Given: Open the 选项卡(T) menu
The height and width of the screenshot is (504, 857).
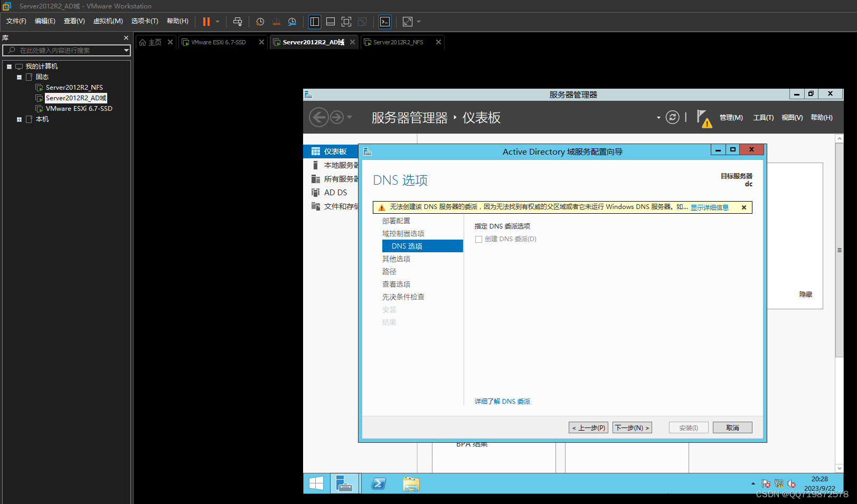Looking at the screenshot, I should tap(145, 21).
